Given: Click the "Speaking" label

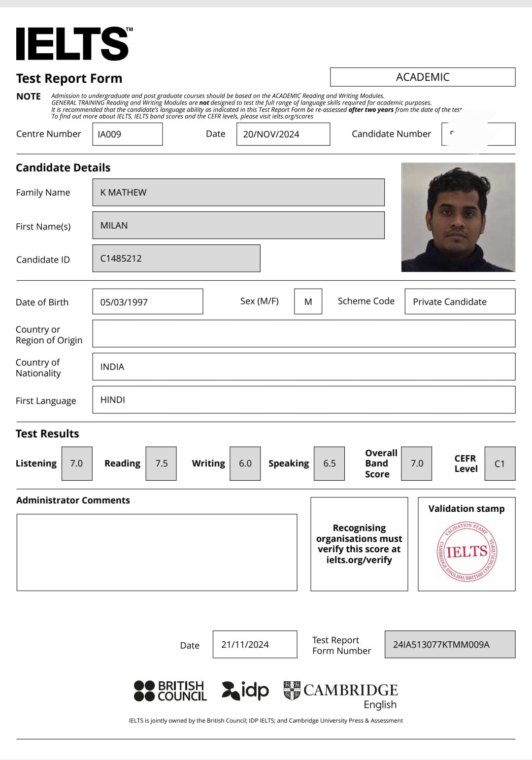Looking at the screenshot, I should [x=289, y=463].
